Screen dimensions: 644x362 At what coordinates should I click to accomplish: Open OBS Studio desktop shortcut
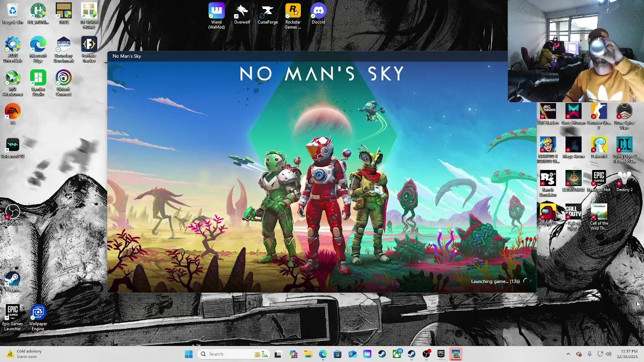click(13, 215)
